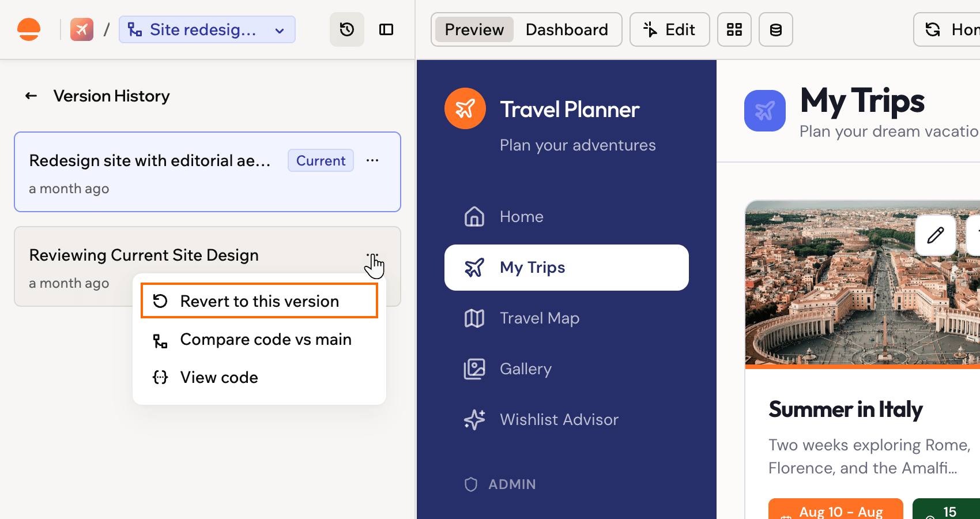Open My Trips in the sidebar
The image size is (980, 519).
click(x=566, y=268)
